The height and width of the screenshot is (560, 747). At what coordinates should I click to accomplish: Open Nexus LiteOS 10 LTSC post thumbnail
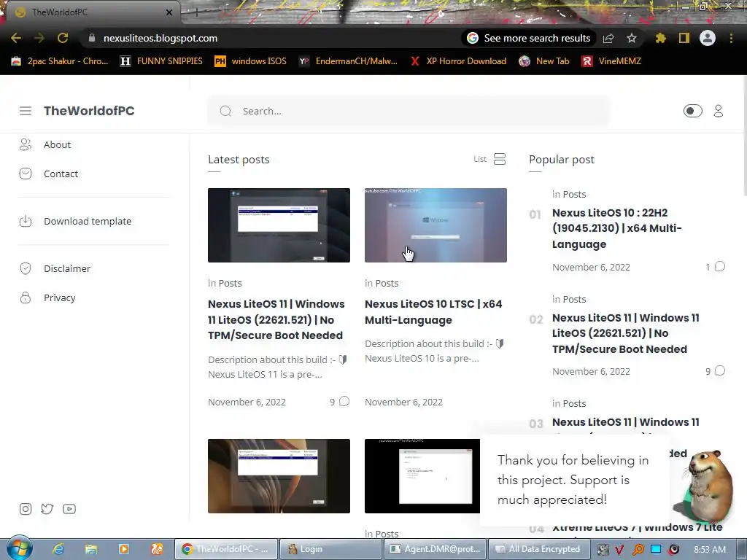[x=436, y=225]
